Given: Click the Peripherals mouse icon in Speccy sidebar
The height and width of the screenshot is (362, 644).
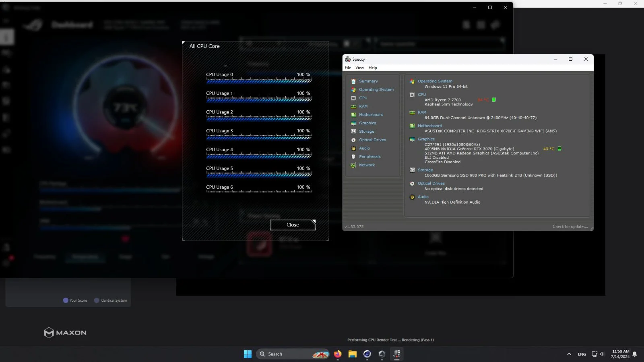Looking at the screenshot, I should (x=353, y=156).
